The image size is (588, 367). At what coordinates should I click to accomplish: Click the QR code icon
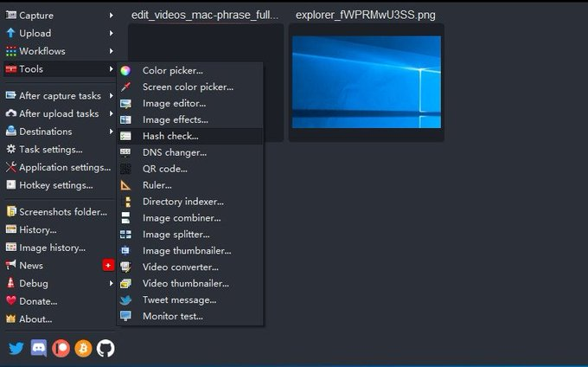click(125, 169)
